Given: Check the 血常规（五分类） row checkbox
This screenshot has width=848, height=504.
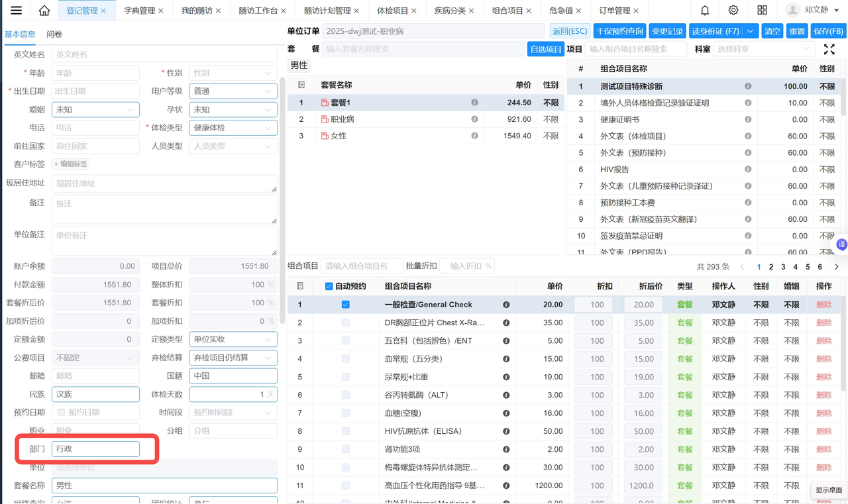Looking at the screenshot, I should [x=345, y=359].
